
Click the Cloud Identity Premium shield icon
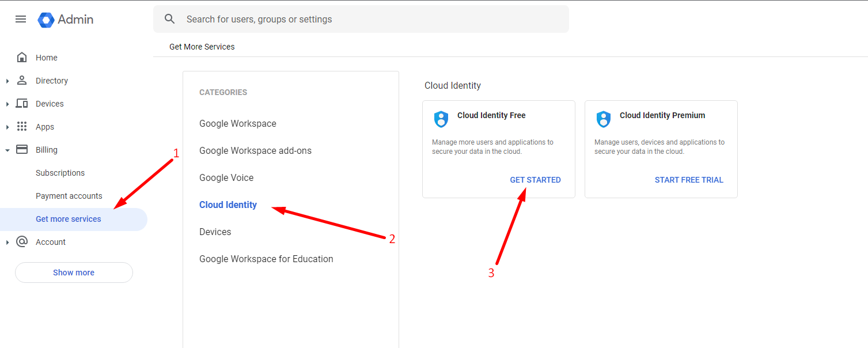coord(604,119)
